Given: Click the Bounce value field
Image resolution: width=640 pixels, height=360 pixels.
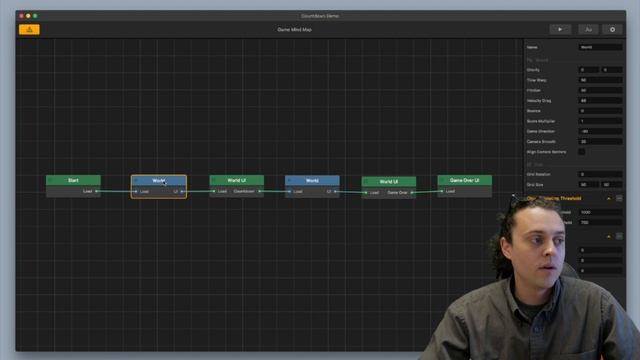Looking at the screenshot, I should point(600,111).
